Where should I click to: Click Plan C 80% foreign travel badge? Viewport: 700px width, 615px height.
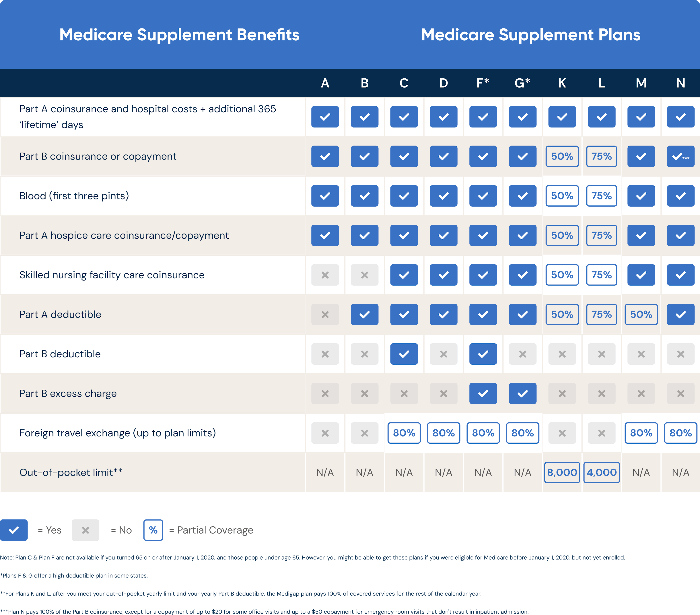tap(404, 433)
